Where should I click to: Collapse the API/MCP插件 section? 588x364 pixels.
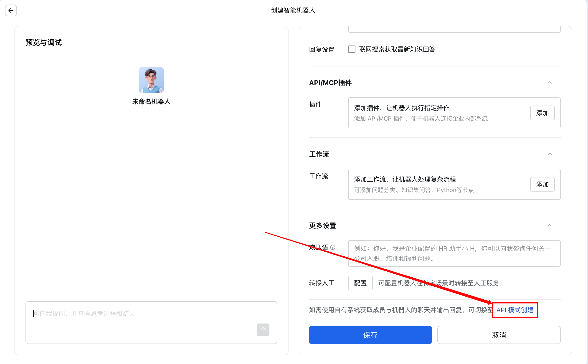[x=550, y=83]
